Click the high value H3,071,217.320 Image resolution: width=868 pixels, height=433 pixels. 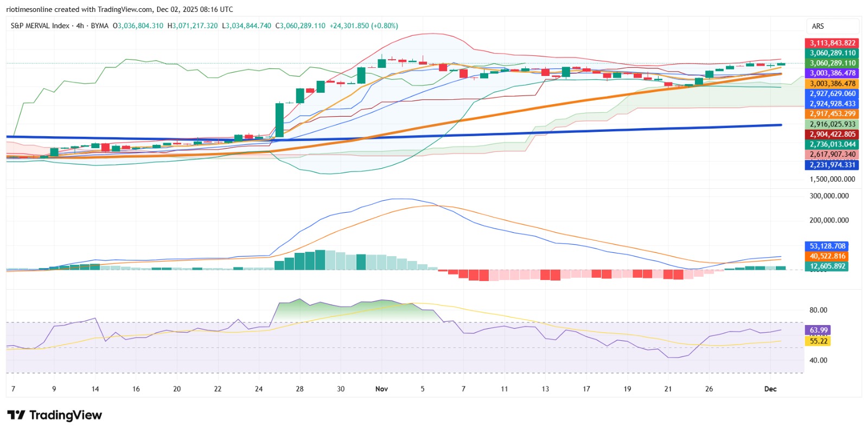tap(193, 26)
